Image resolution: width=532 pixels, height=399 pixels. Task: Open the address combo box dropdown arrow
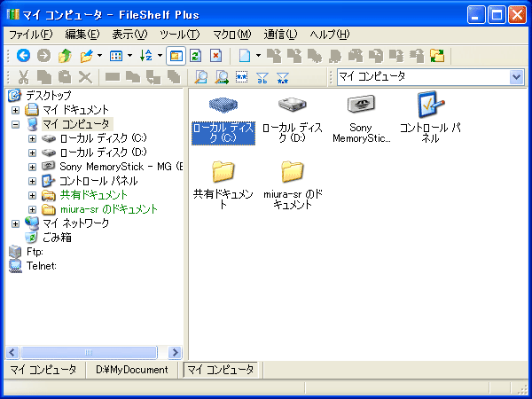point(516,77)
